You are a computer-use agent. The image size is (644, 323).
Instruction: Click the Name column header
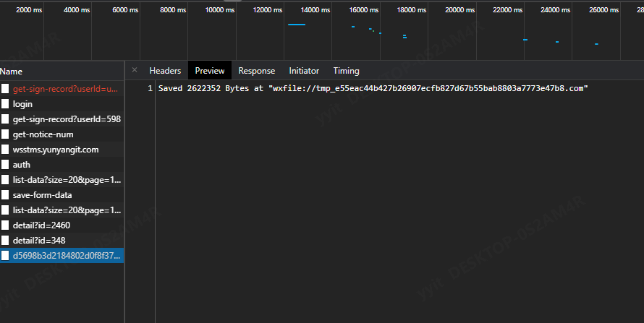tap(11, 72)
